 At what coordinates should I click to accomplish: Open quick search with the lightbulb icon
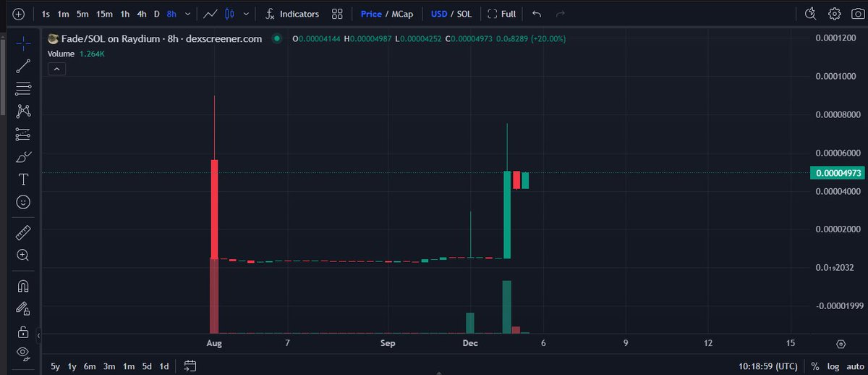click(811, 14)
